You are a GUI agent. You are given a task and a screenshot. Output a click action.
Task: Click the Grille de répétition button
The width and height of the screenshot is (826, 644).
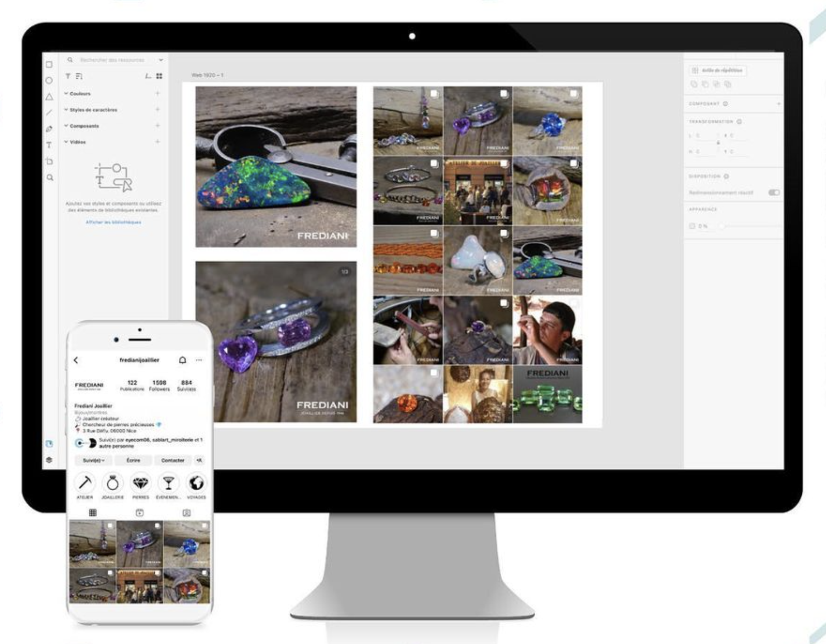[717, 70]
